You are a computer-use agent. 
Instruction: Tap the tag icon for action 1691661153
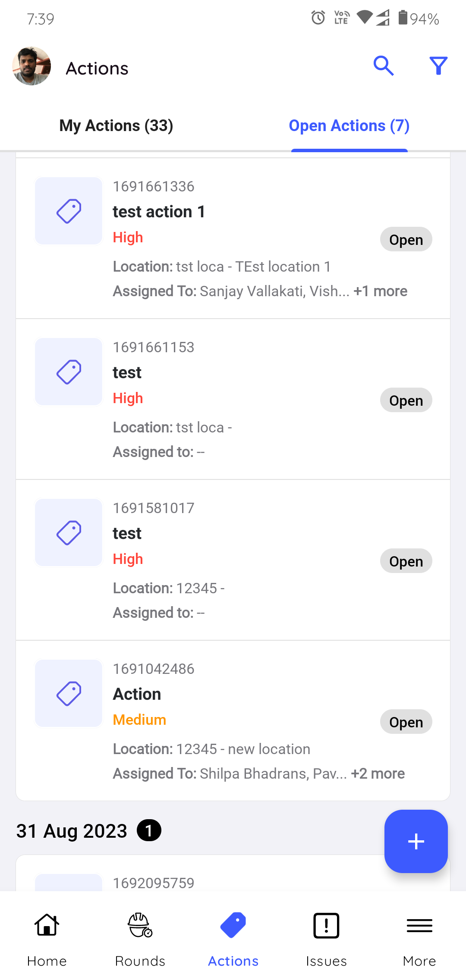tap(69, 372)
